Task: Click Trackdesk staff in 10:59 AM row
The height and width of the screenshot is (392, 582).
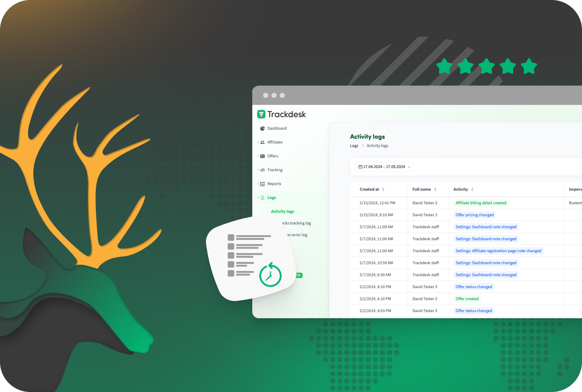Action: point(426,263)
